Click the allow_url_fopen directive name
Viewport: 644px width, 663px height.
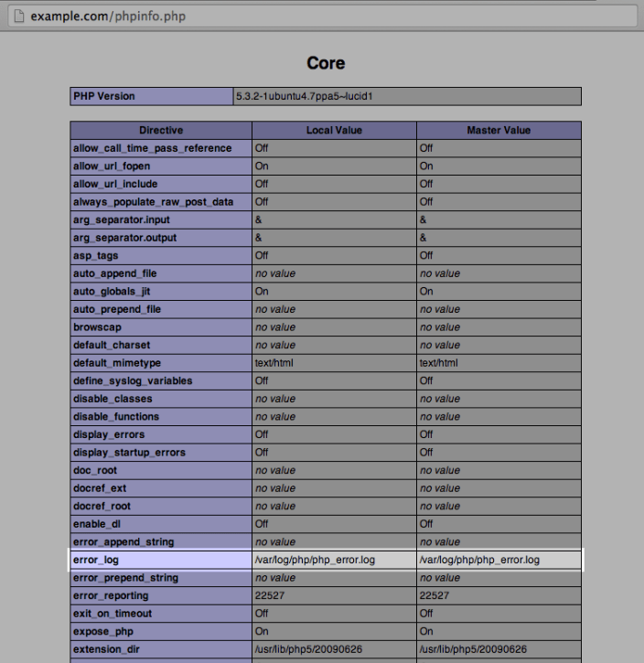click(x=112, y=166)
